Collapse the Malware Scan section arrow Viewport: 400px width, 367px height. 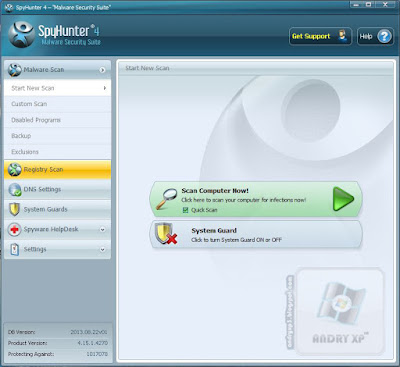(x=102, y=70)
